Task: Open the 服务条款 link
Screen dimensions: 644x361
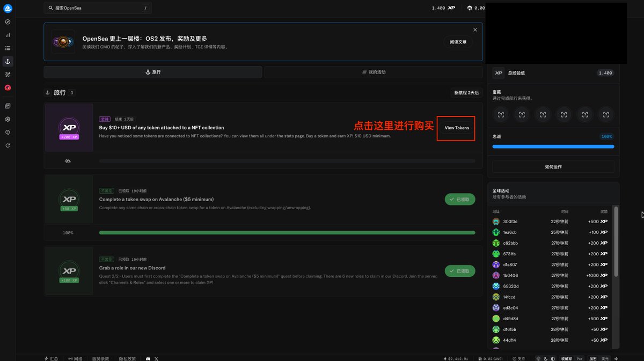Action: pos(100,358)
